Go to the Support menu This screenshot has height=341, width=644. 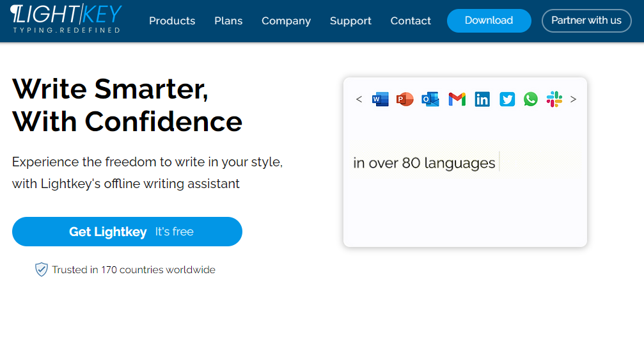350,21
